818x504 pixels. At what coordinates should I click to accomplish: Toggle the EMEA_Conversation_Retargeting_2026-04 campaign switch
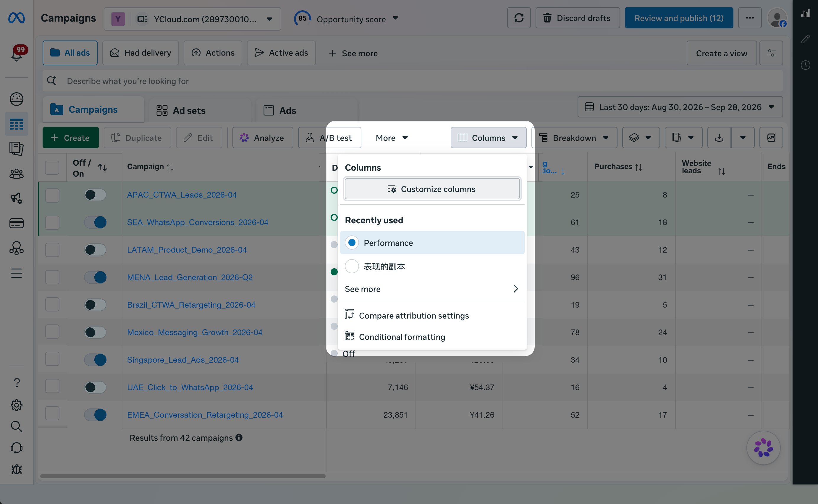tap(95, 415)
